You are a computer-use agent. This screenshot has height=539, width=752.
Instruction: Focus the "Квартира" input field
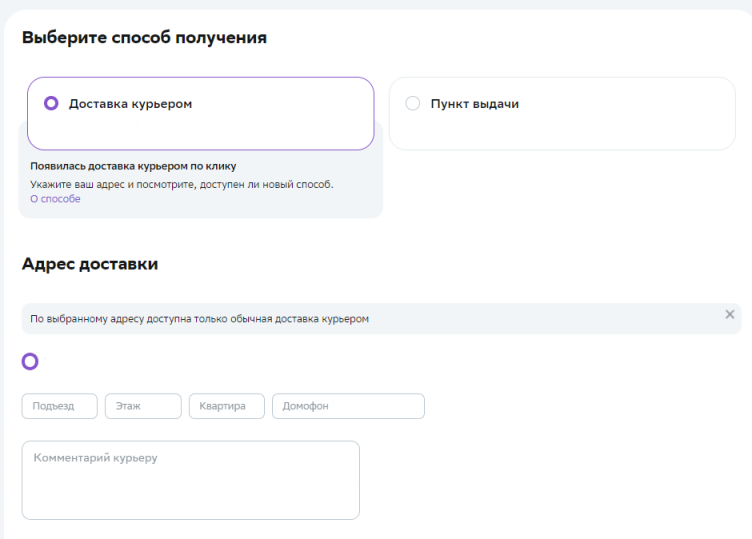point(227,406)
